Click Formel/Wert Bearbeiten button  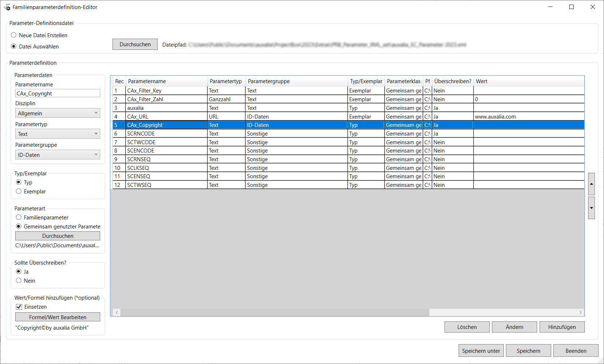(x=58, y=317)
